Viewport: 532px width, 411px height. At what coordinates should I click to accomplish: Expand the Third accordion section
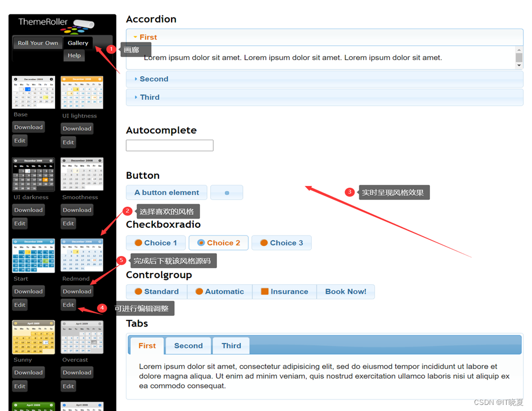click(x=324, y=97)
